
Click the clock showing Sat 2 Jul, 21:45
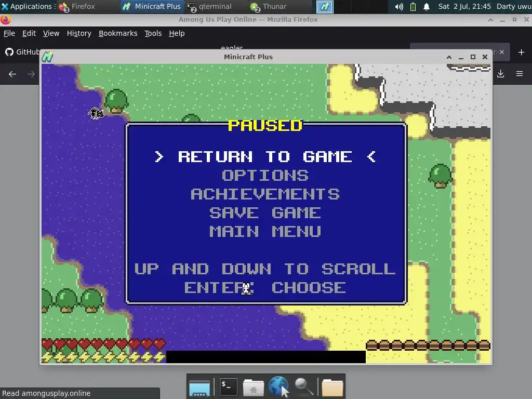[464, 6]
